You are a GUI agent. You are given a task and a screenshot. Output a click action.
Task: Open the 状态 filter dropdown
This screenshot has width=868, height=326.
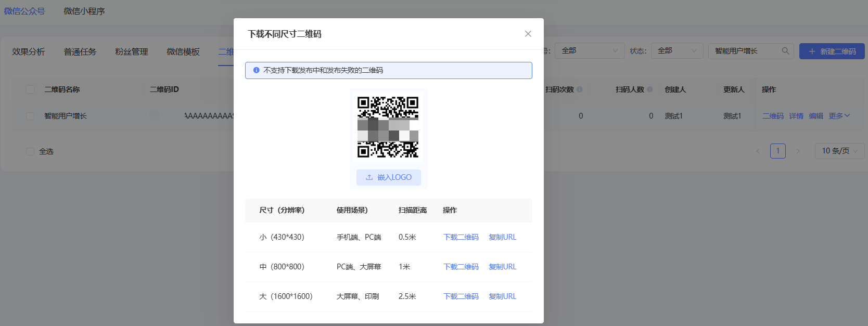click(676, 51)
